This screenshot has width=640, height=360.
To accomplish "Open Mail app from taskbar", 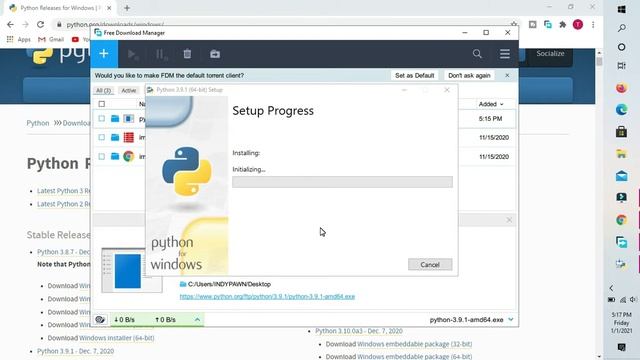I will coord(622,176).
